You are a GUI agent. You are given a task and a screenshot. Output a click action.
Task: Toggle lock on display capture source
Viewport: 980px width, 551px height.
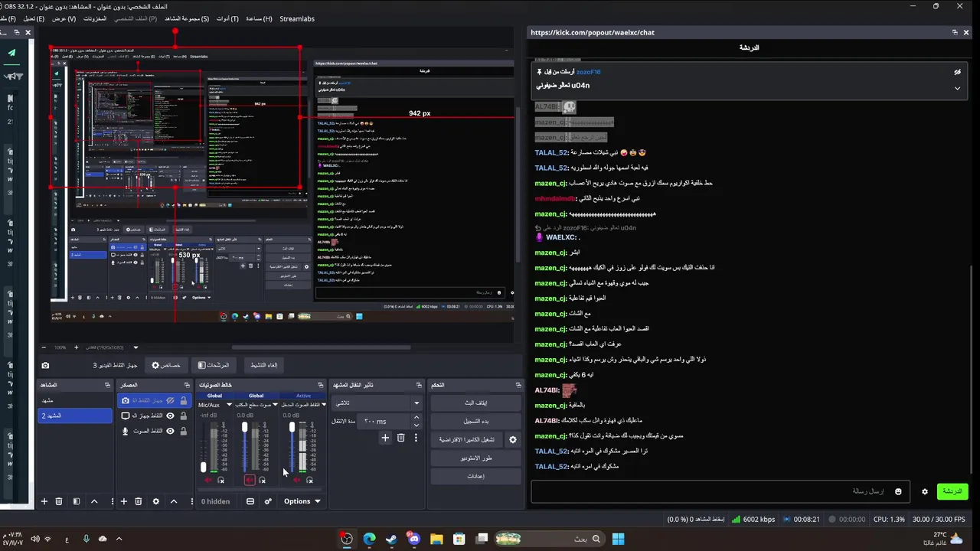pyautogui.click(x=183, y=416)
